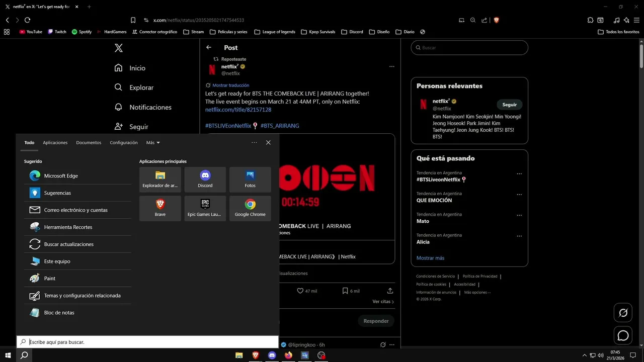The image size is (644, 362).
Task: Click Firefox icon in taskbar
Action: [288, 355]
